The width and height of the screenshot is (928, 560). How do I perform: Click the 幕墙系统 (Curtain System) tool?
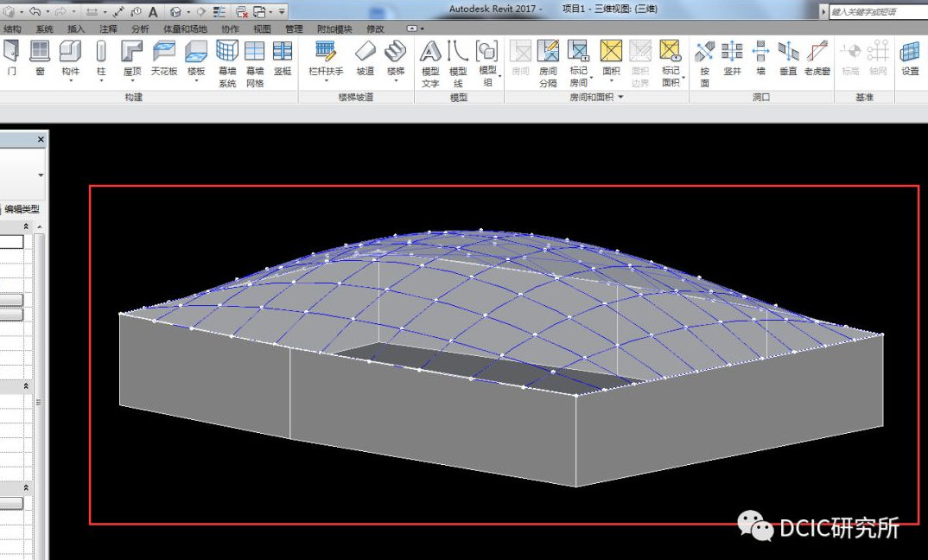click(227, 64)
